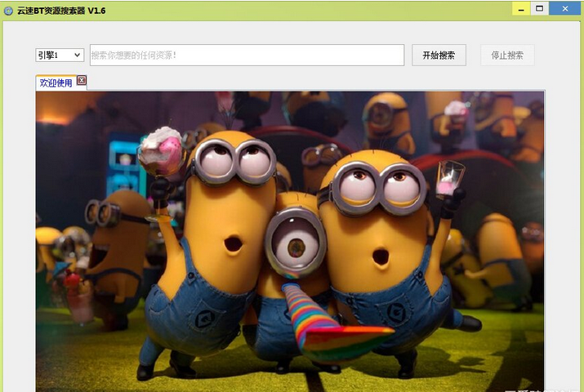This screenshot has width=584, height=392.
Task: Select the 欢迎使用 tab
Action: (56, 82)
